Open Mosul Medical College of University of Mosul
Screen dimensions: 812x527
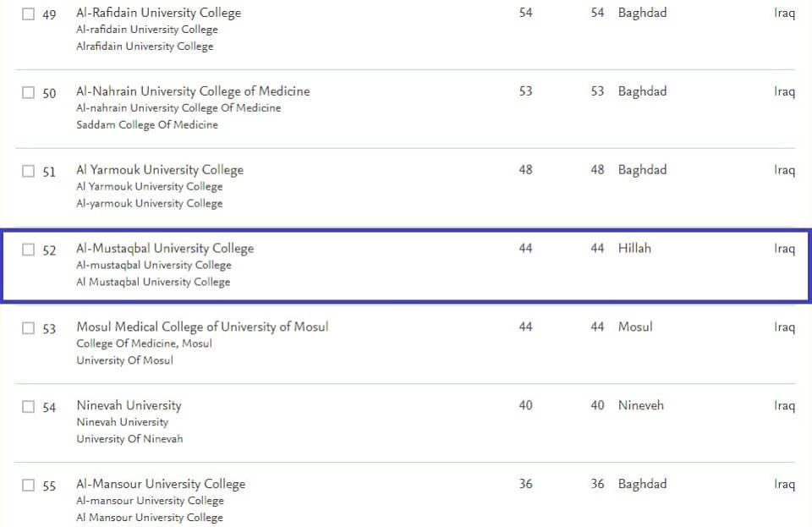[202, 327]
